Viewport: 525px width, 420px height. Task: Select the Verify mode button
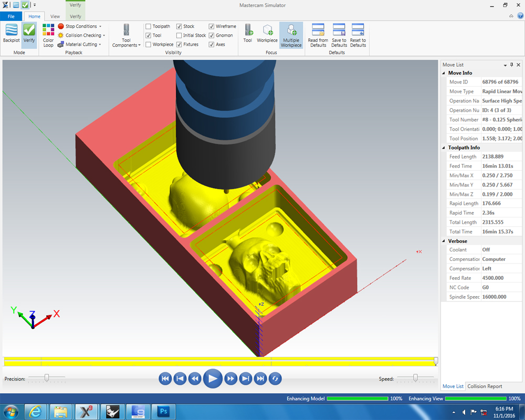point(29,34)
